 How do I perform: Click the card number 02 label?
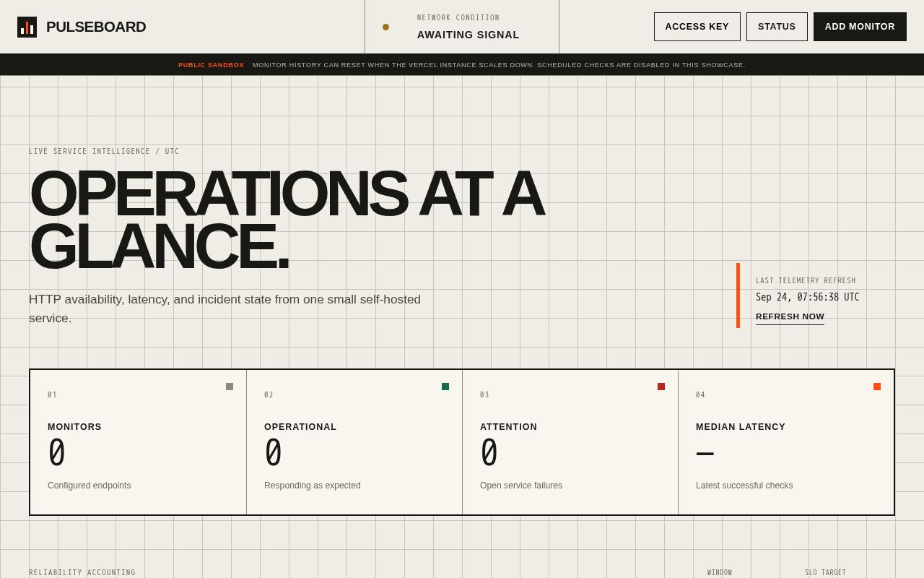click(x=269, y=395)
